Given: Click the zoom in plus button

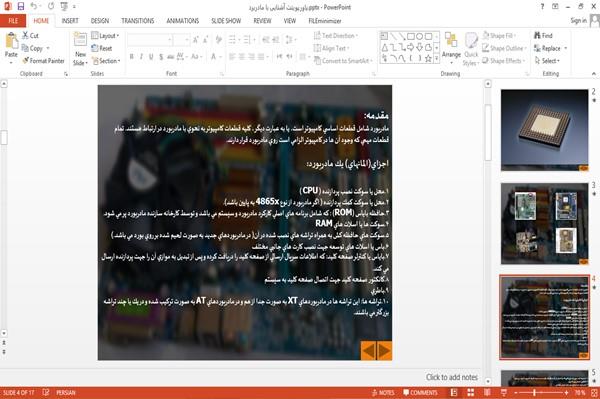Looking at the screenshot, I should [566, 392].
